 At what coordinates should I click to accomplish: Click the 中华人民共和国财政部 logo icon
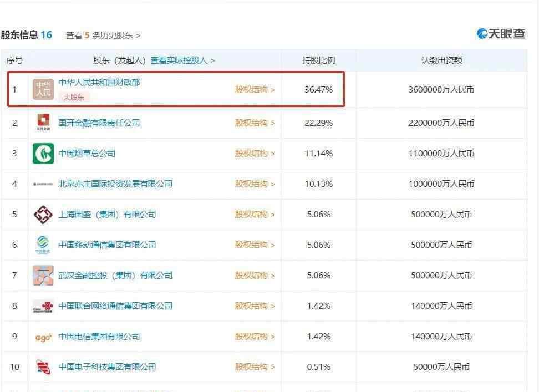click(43, 89)
